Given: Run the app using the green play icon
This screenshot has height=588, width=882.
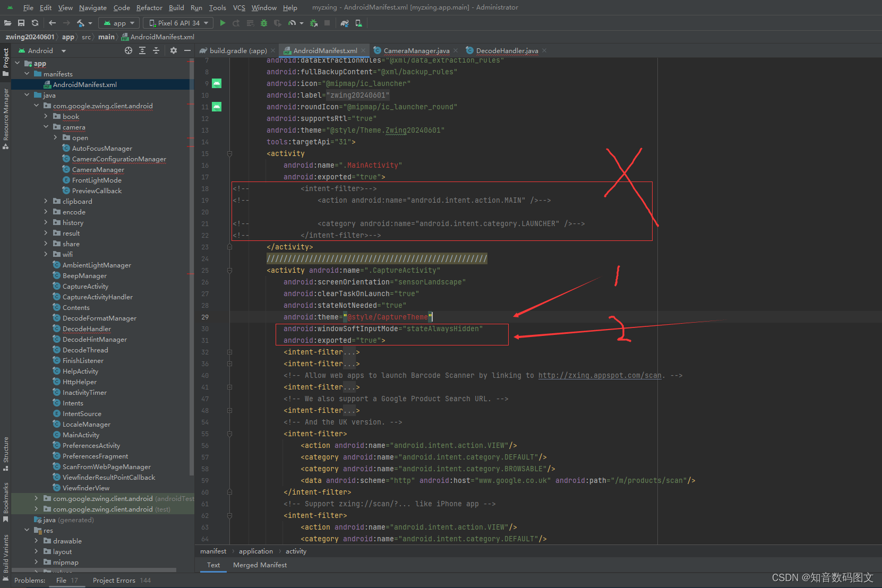Looking at the screenshot, I should point(222,23).
